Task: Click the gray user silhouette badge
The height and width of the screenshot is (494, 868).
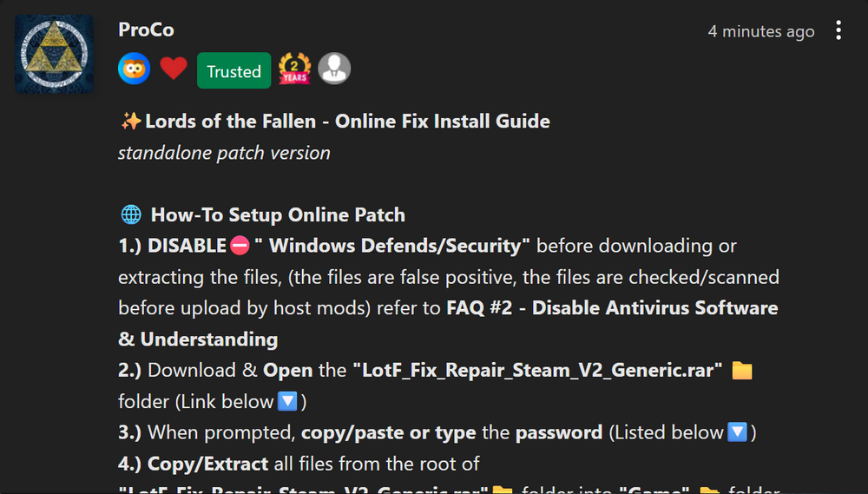Action: pyautogui.click(x=334, y=69)
